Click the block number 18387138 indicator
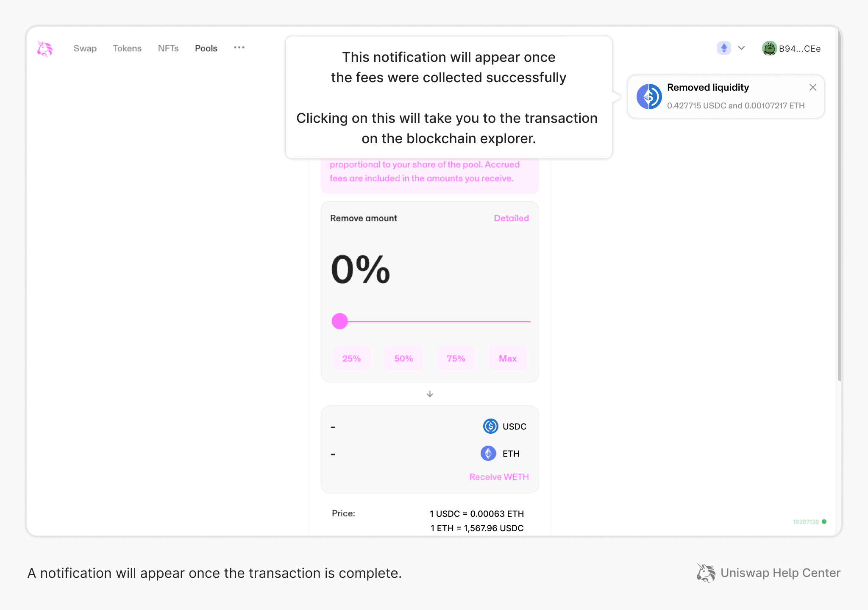Screen dimensions: 868x610 tap(806, 522)
